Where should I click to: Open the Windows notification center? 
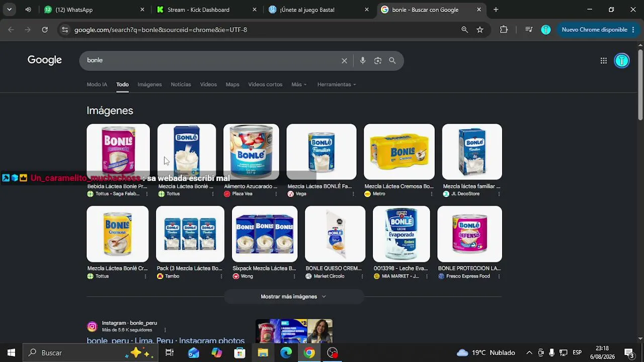tap(629, 353)
